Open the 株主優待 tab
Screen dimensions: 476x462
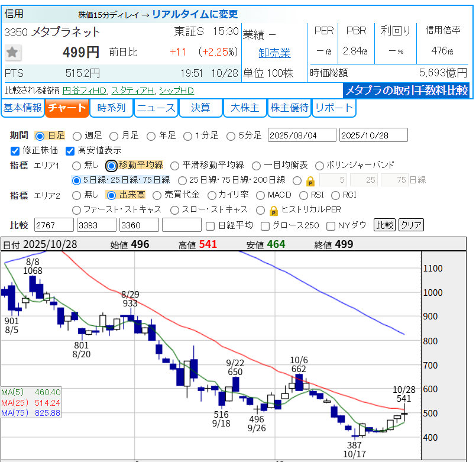(289, 108)
